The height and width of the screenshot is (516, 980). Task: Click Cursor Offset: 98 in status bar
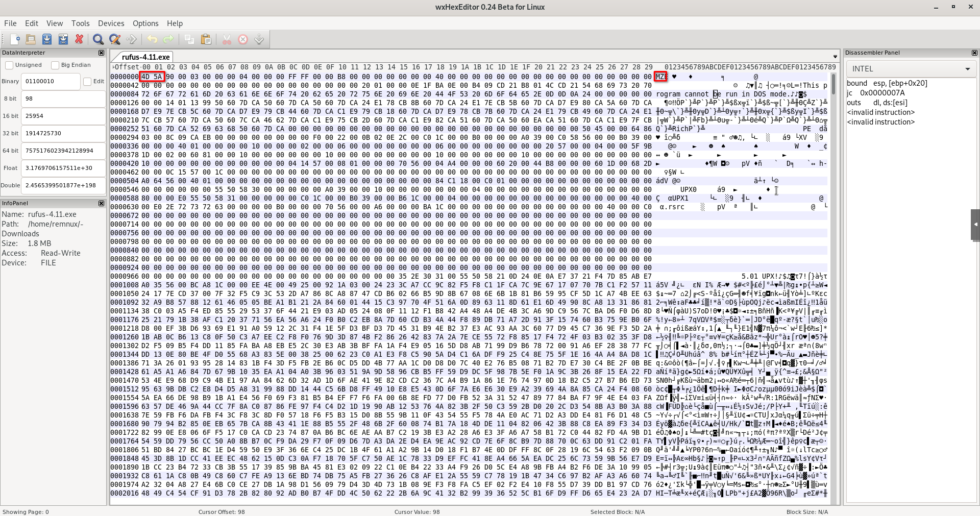(x=222, y=511)
